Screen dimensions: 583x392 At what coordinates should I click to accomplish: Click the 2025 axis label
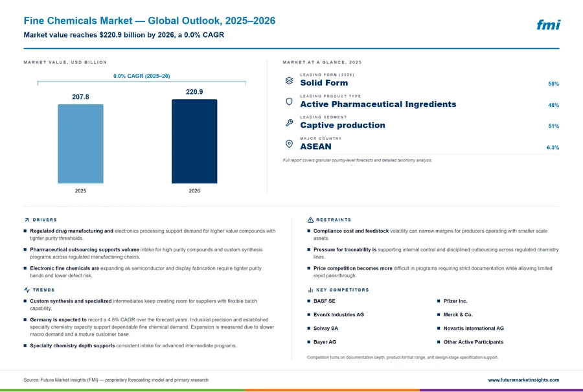(80, 190)
